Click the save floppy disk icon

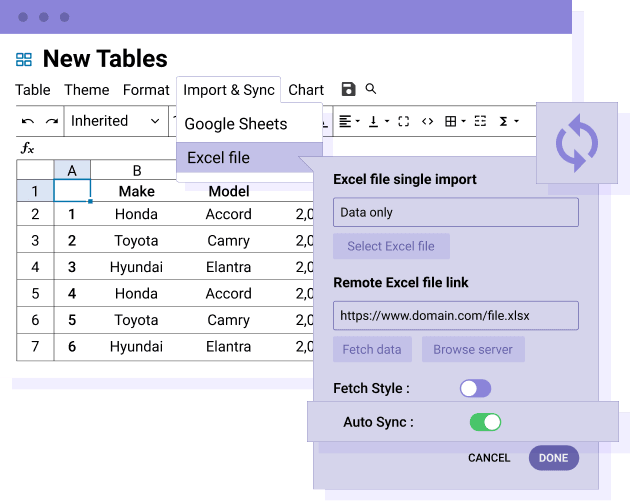(x=348, y=90)
